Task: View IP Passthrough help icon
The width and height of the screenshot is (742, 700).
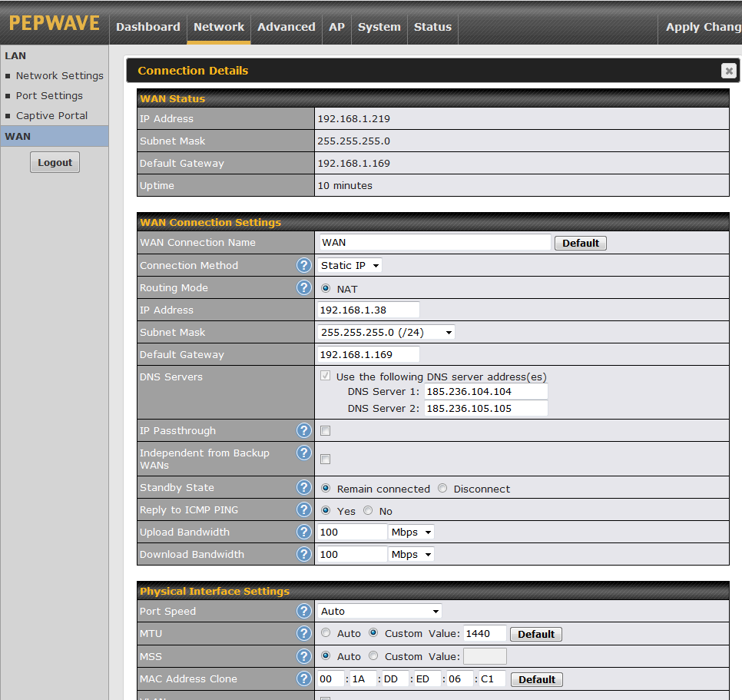Action: coord(303,430)
